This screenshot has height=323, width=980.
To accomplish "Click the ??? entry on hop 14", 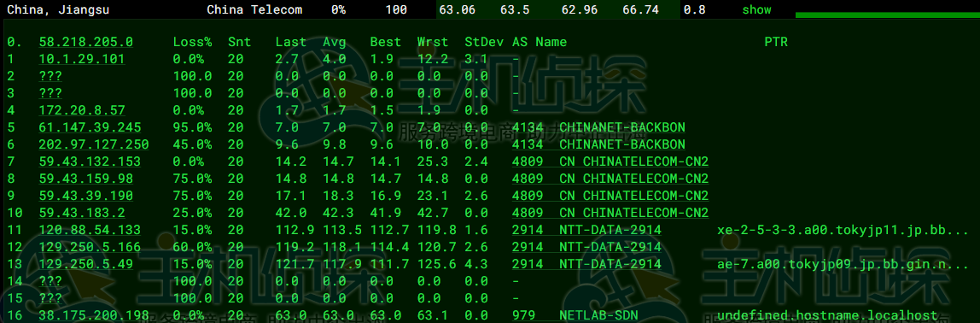I will [x=50, y=281].
